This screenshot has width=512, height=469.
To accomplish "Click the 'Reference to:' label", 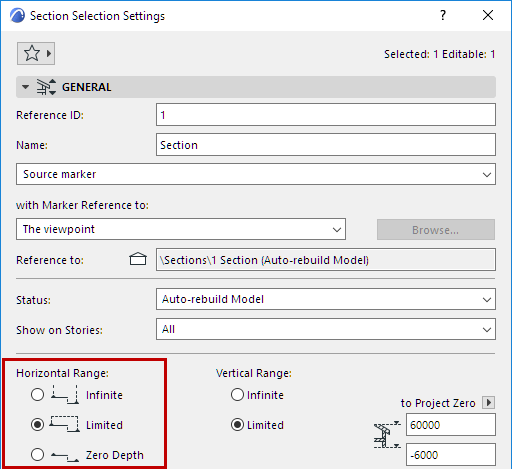I will pos(50,260).
